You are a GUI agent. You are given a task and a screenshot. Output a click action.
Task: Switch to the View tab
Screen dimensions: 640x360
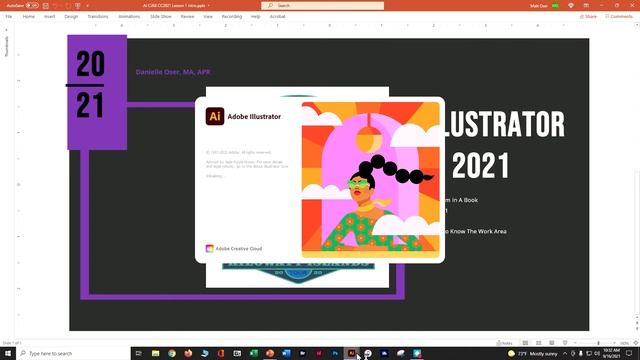coord(208,17)
